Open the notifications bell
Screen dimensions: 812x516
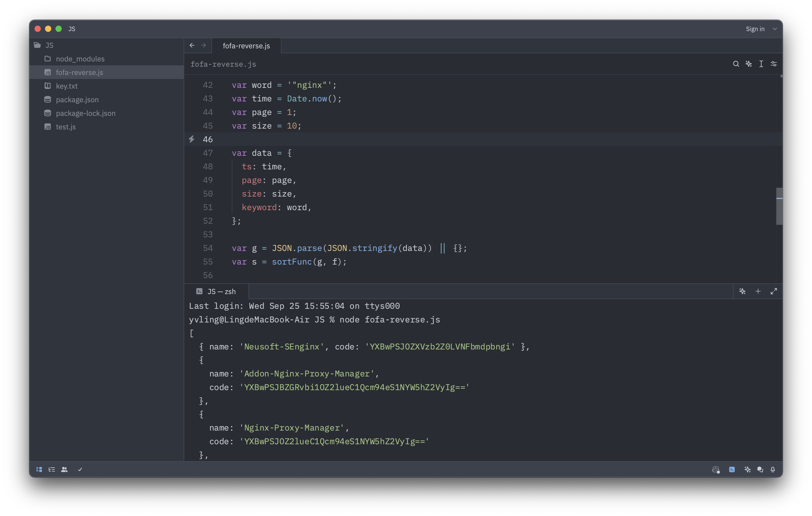pyautogui.click(x=772, y=469)
